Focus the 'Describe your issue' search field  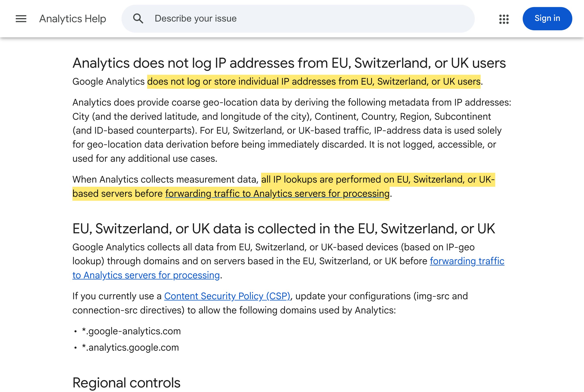(x=298, y=19)
